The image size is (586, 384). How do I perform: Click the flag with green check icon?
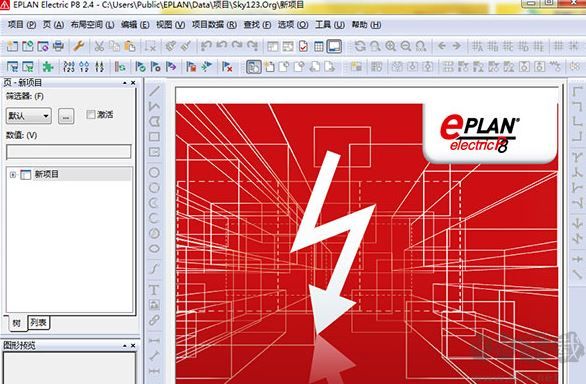pos(140,67)
